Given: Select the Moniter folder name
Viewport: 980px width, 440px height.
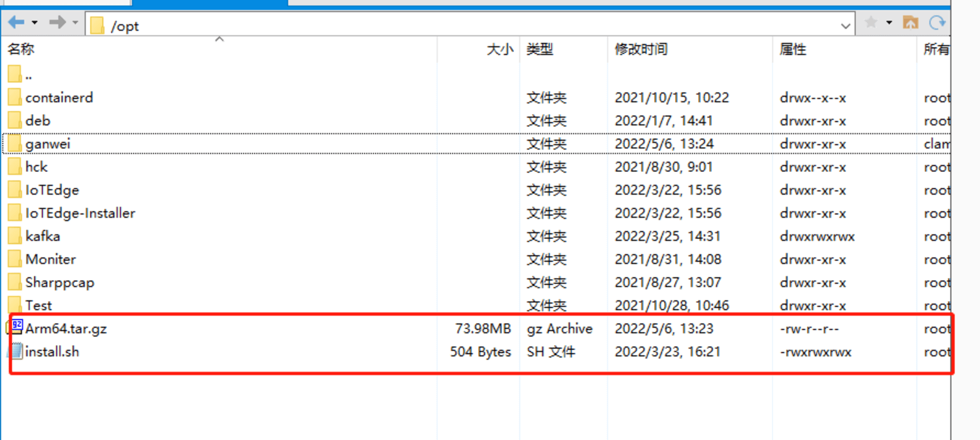Looking at the screenshot, I should click(51, 259).
